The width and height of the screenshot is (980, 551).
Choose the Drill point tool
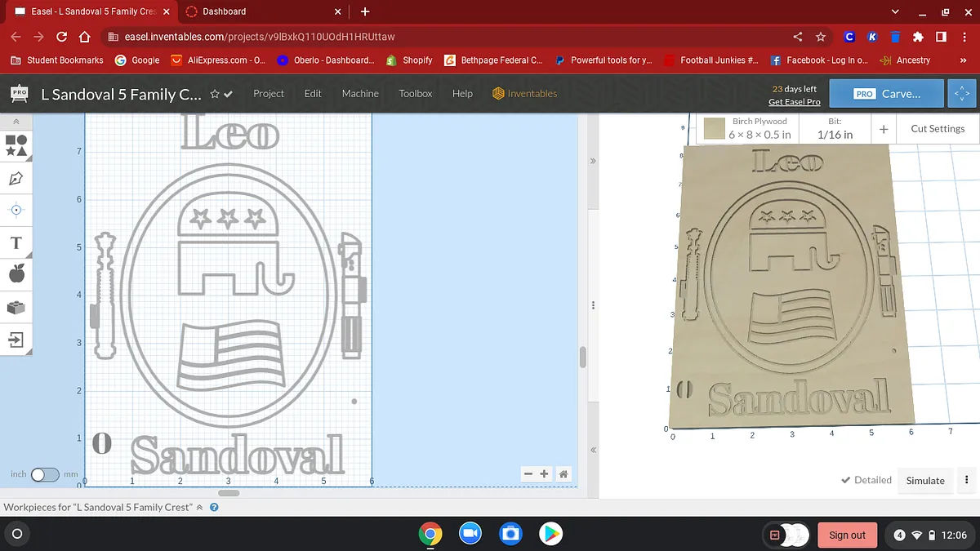pyautogui.click(x=16, y=210)
